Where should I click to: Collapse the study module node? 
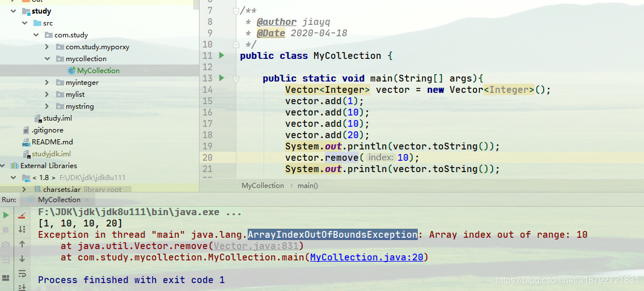14,11
